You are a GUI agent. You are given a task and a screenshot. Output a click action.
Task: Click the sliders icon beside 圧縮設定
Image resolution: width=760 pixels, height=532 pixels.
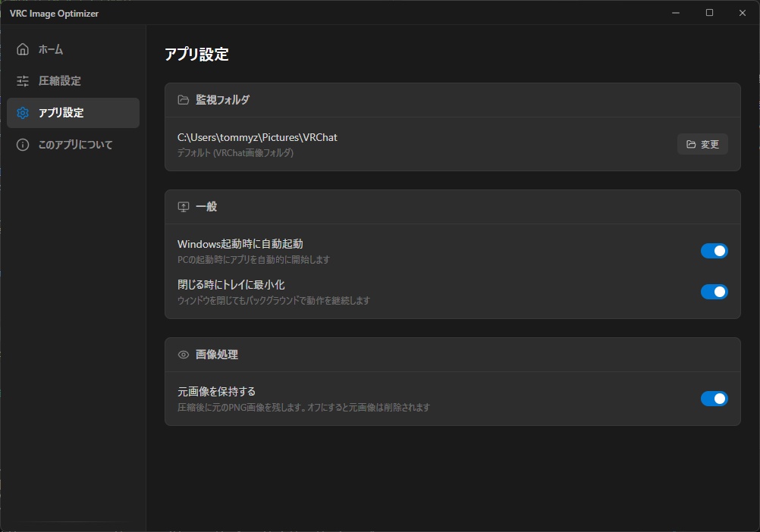point(23,81)
